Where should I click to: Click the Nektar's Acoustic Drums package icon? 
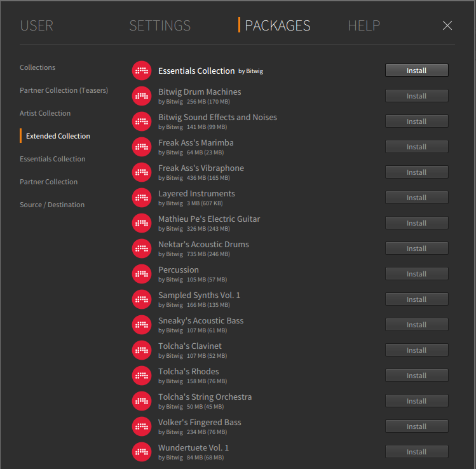(142, 248)
